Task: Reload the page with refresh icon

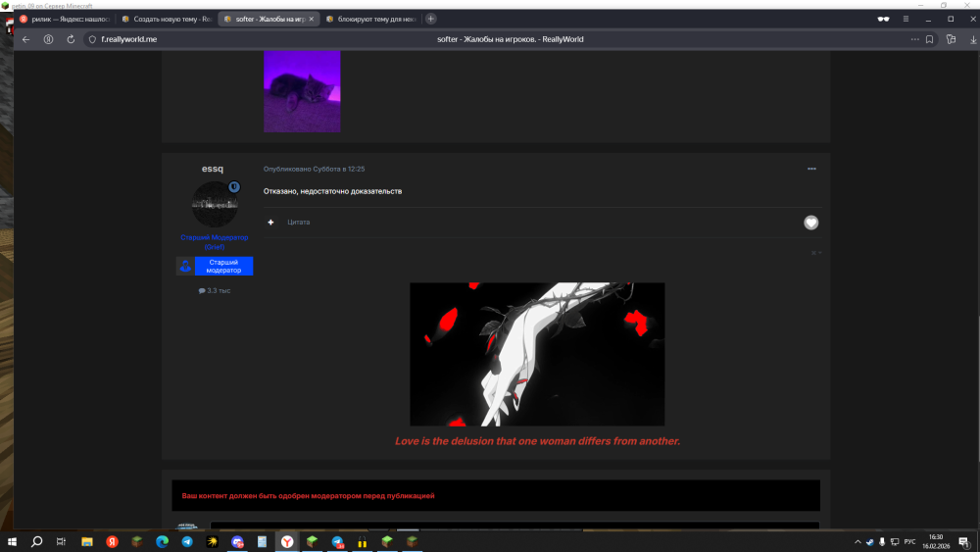Action: coord(71,39)
